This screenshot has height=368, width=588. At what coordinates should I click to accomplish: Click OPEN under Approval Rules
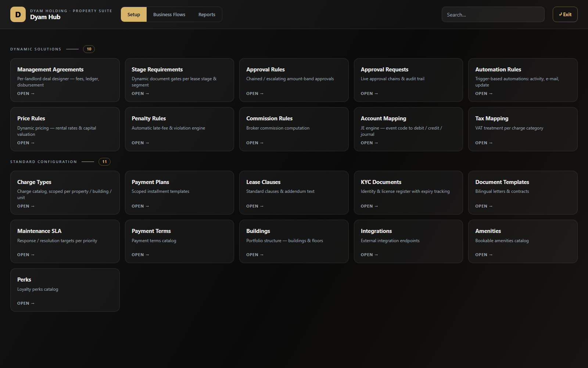pos(255,93)
